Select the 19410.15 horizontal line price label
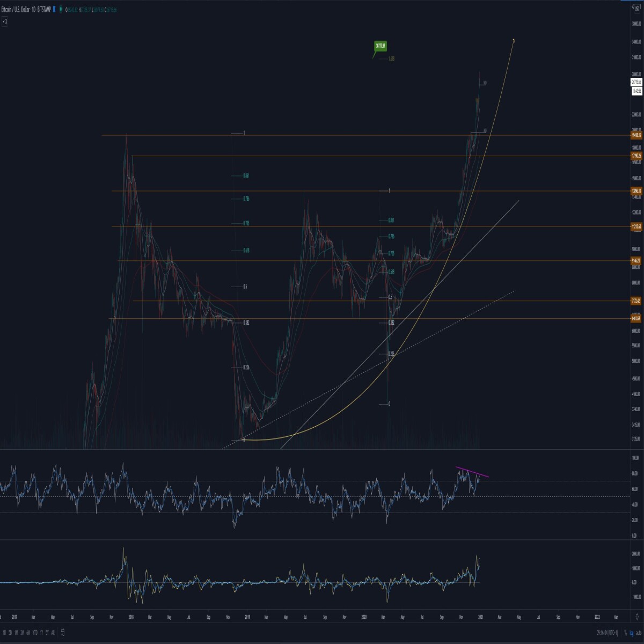Screen dimensions: 644x644 click(x=635, y=135)
